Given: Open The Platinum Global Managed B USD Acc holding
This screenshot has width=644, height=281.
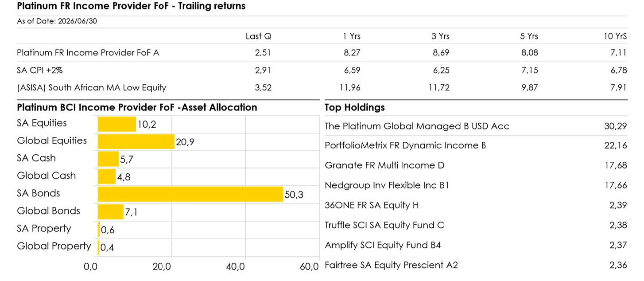Looking at the screenshot, I should point(417,126).
